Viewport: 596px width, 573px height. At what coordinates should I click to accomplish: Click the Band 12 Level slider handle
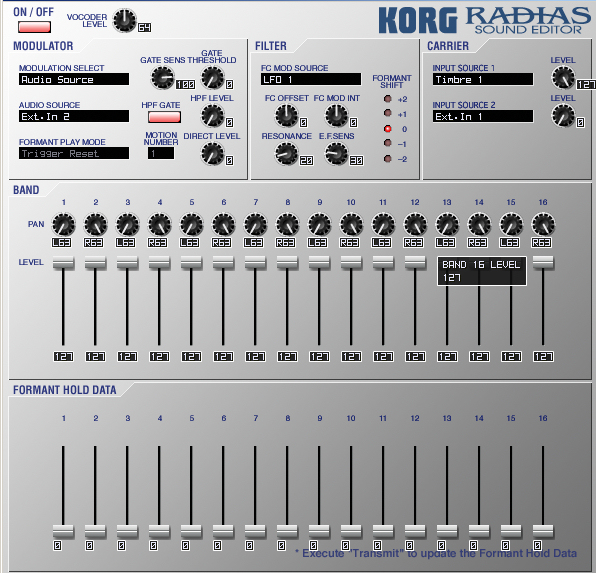pos(415,263)
